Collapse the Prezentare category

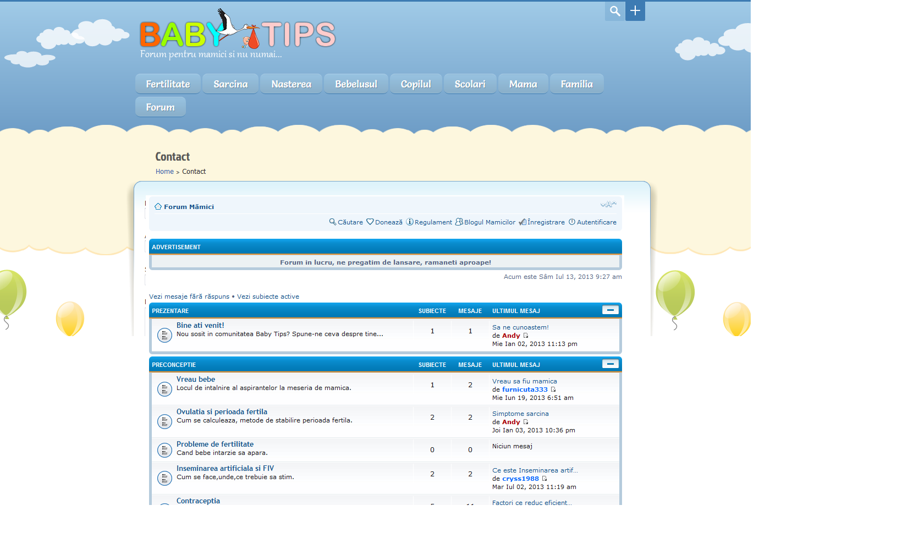point(610,310)
